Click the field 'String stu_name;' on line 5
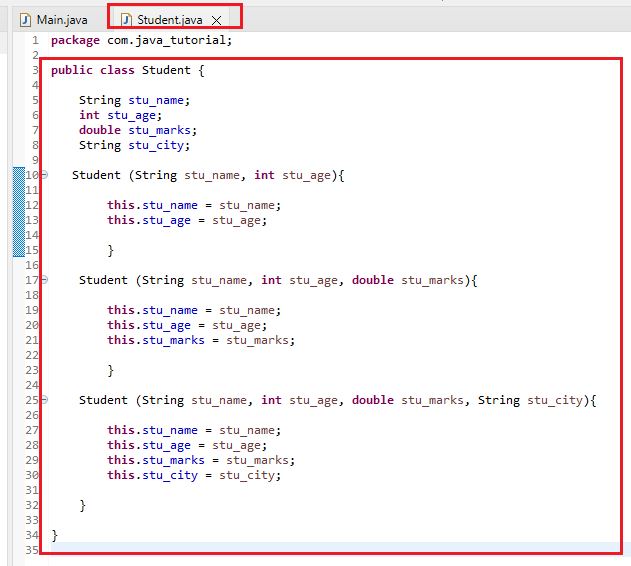The image size is (631, 566). click(134, 100)
